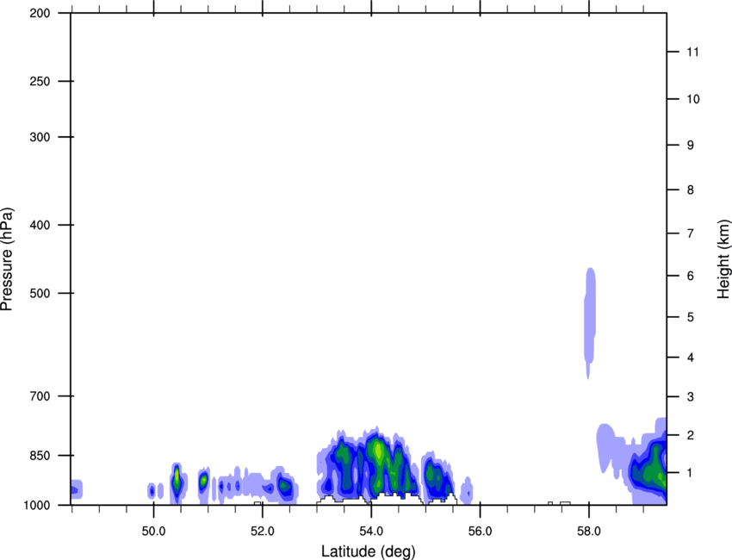Click the 8 km height label

(x=691, y=190)
